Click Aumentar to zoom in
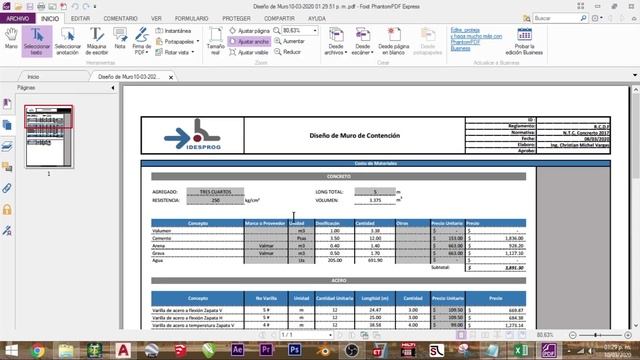The height and width of the screenshot is (360, 640). 289,41
